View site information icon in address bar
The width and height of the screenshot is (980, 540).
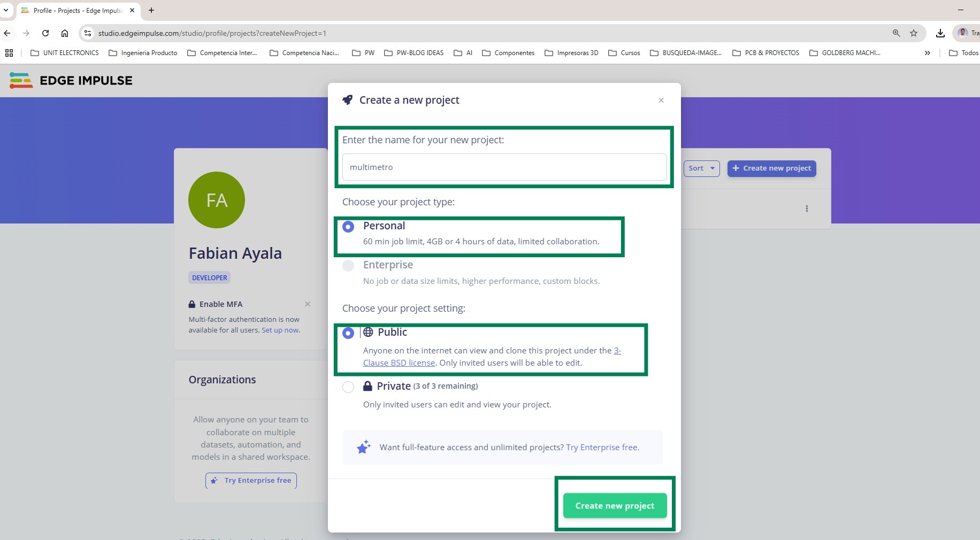(88, 33)
